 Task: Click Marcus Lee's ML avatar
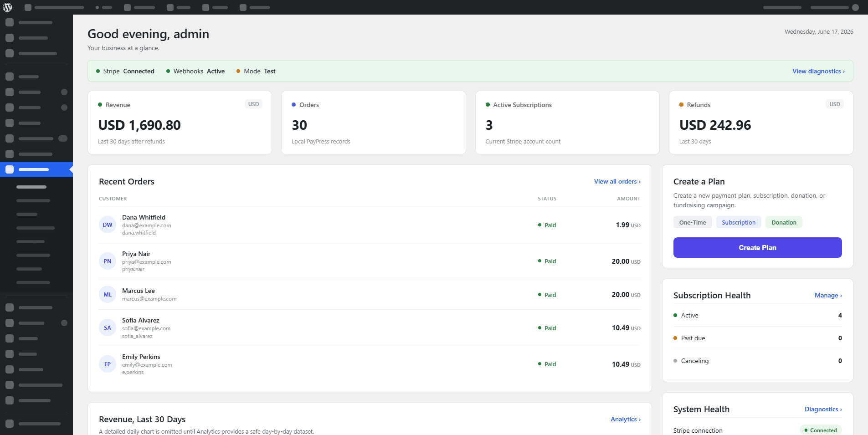tap(108, 294)
